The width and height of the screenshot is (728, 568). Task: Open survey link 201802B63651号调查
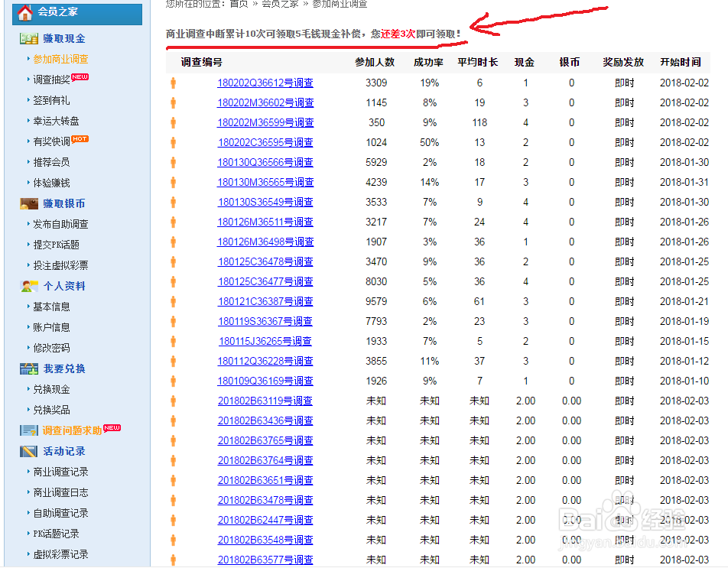[x=265, y=480]
